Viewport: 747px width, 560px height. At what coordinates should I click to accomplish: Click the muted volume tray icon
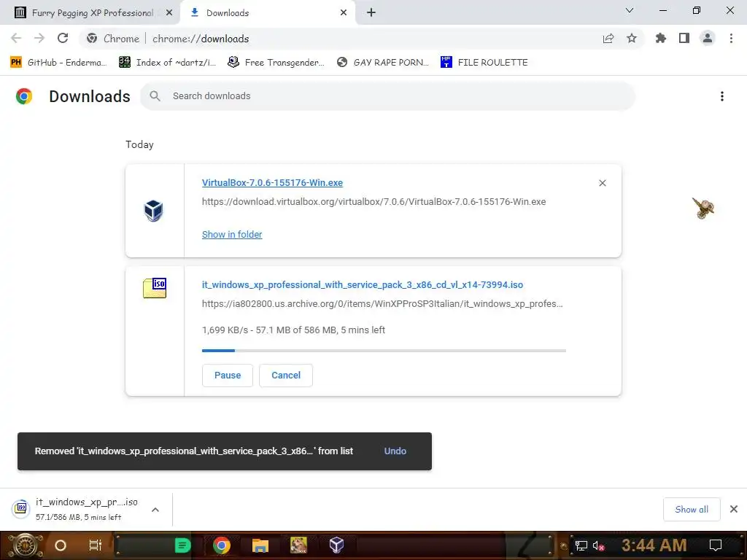(598, 545)
